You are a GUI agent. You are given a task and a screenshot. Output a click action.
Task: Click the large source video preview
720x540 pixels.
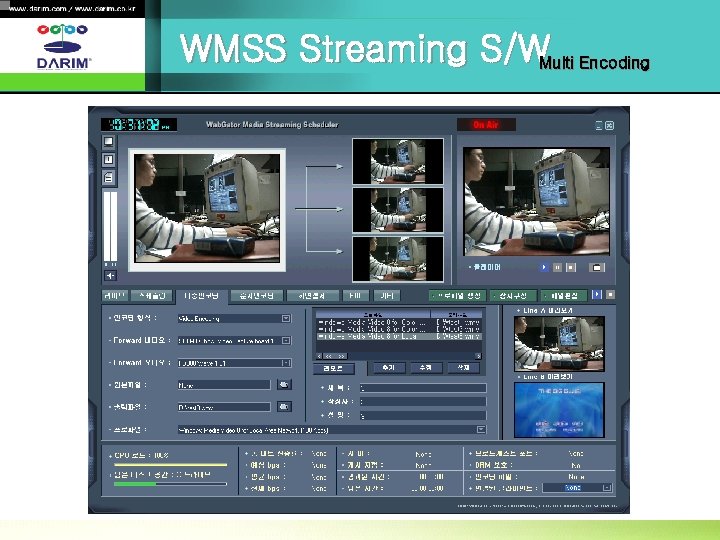pos(207,209)
